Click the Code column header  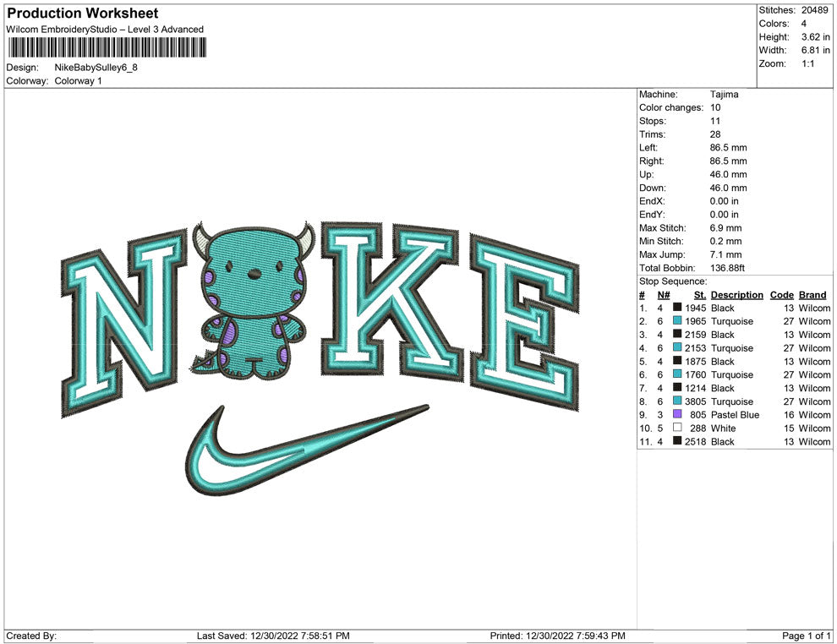(x=781, y=294)
